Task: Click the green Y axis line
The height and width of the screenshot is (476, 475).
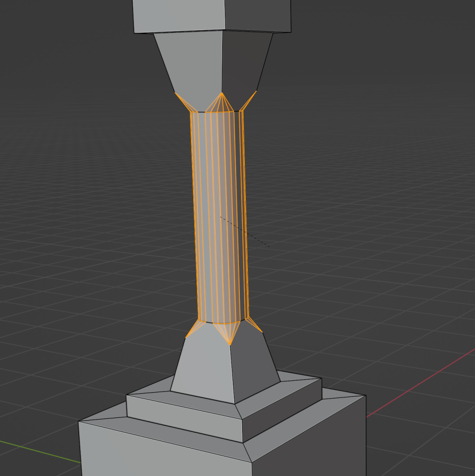Action: (x=37, y=450)
